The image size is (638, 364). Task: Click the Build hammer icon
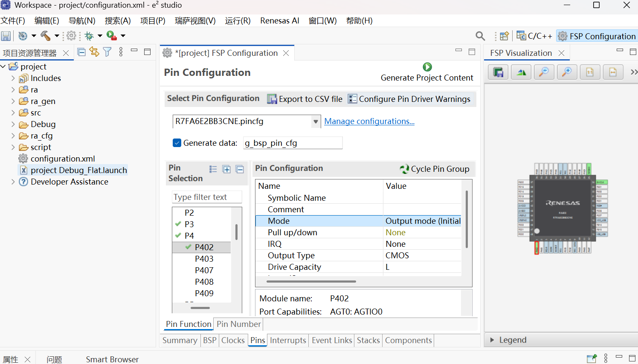click(45, 36)
